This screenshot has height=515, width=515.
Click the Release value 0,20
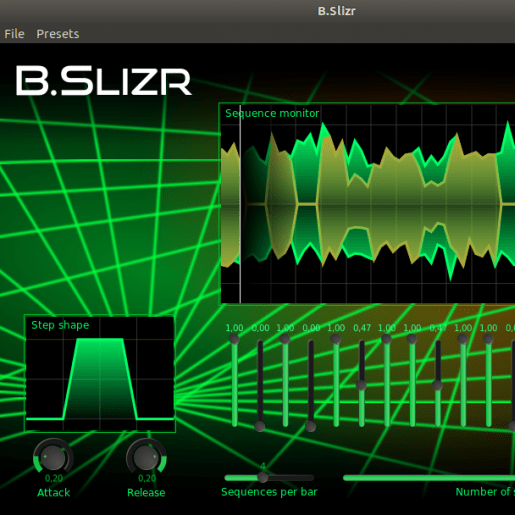point(147,479)
